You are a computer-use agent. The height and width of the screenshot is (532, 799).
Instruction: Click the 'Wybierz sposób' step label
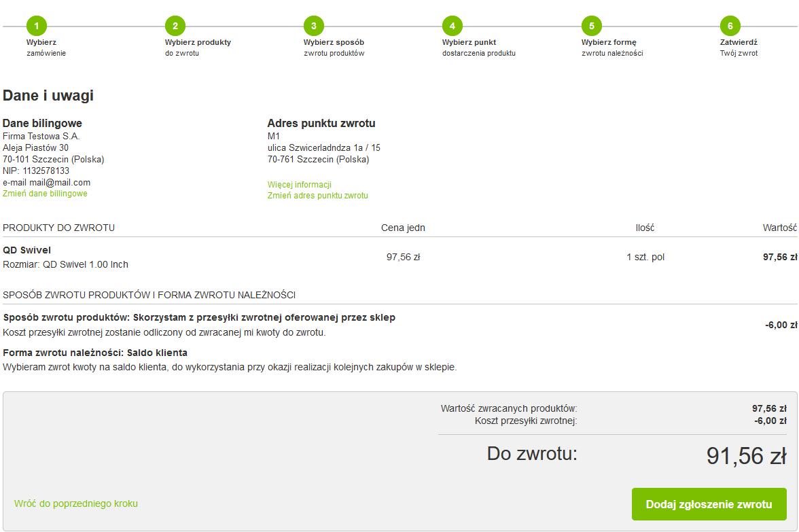click(x=334, y=42)
